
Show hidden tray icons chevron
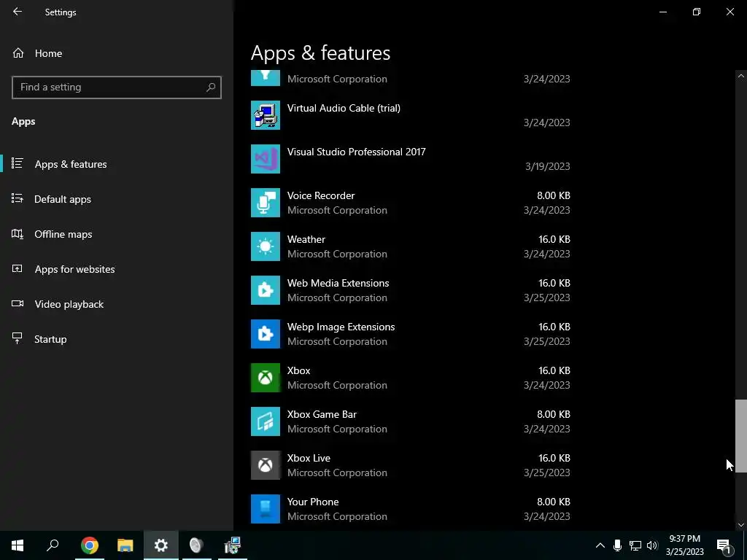pos(600,545)
